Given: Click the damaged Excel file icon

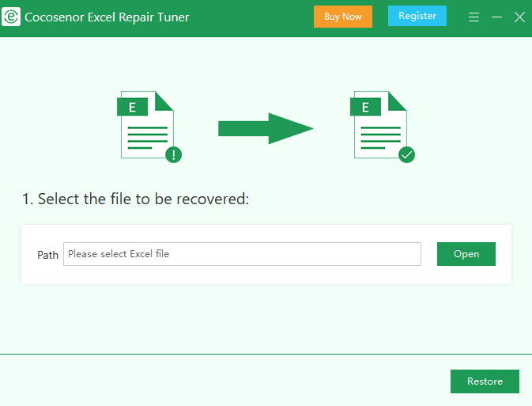Looking at the screenshot, I should coord(149,127).
